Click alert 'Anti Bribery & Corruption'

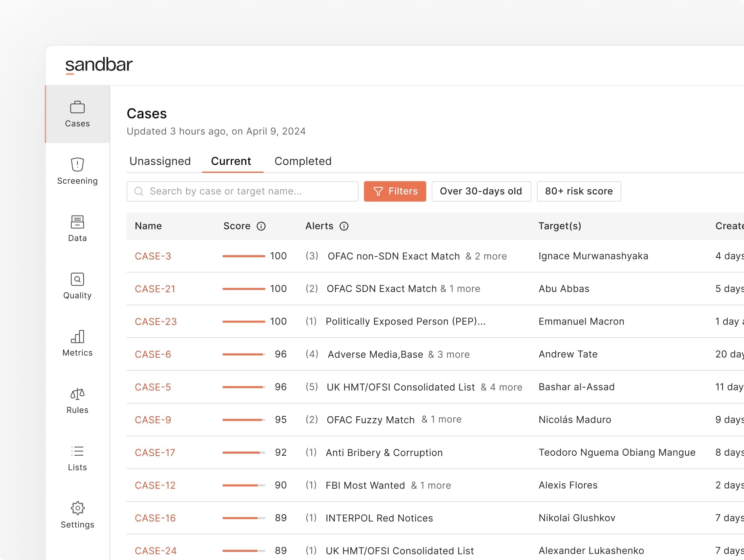(x=384, y=453)
